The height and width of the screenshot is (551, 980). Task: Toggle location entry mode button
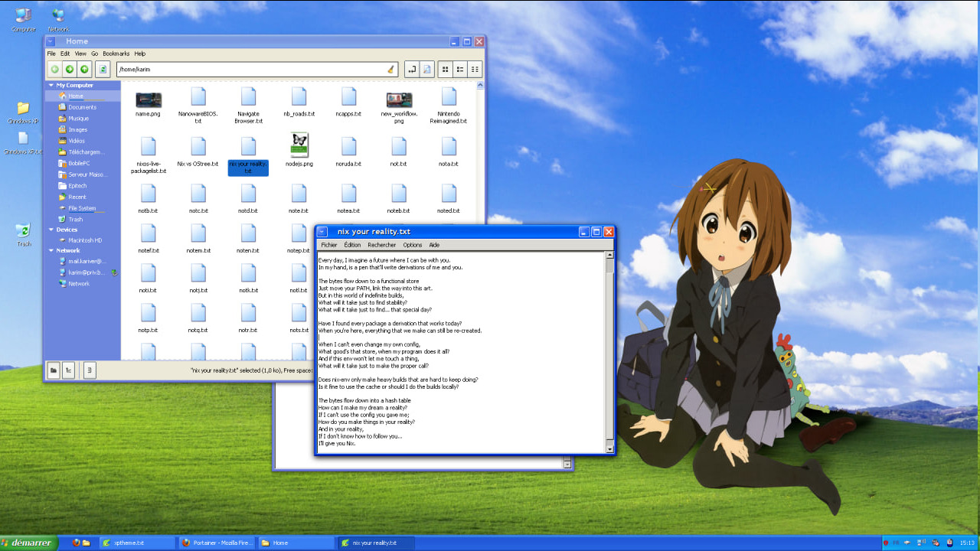click(412, 70)
